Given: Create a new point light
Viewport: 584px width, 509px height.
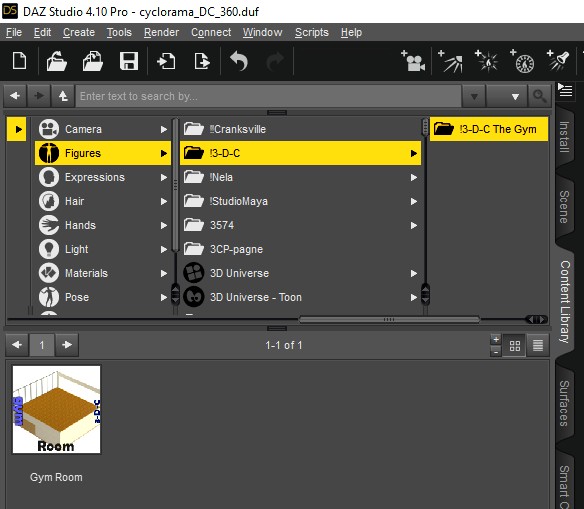Looking at the screenshot, I should pyautogui.click(x=486, y=61).
